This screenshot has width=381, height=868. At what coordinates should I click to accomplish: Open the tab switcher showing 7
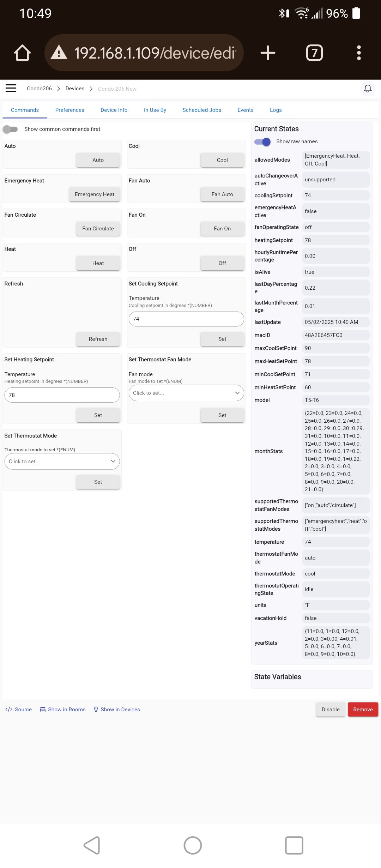click(314, 53)
